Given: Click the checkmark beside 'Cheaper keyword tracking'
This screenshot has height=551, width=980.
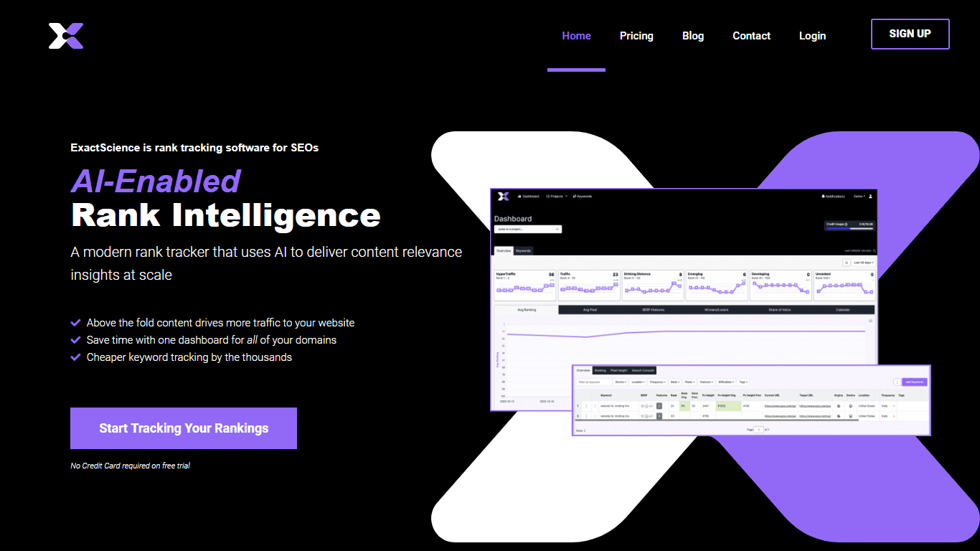Looking at the screenshot, I should coord(75,357).
